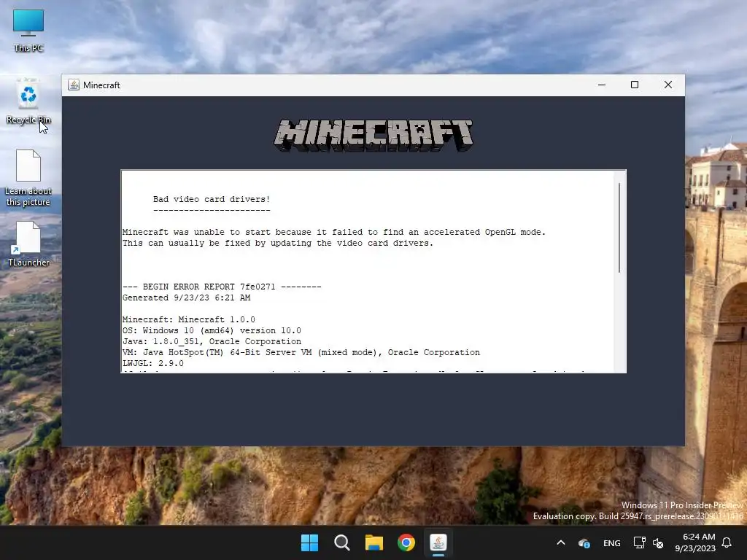Viewport: 747px width, 560px height.
Task: Maximize the Minecraft window
Action: 635,85
